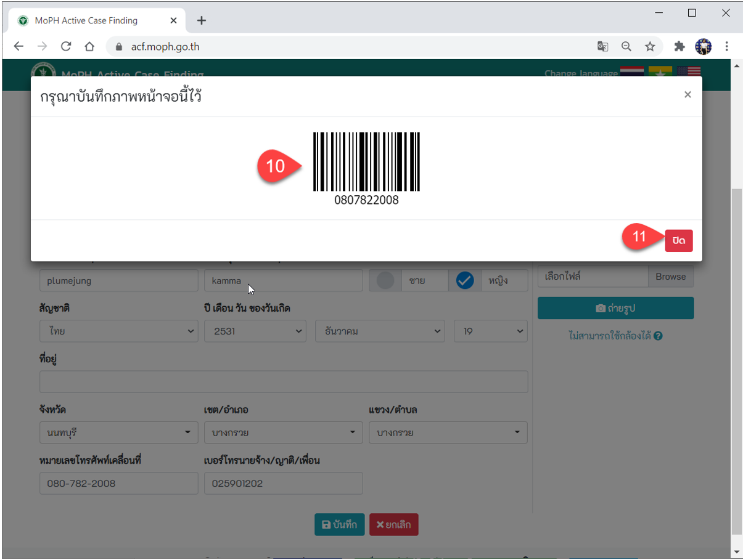Open the Chrome three-dot menu
Viewport: 743px width, 560px height.
tap(727, 46)
